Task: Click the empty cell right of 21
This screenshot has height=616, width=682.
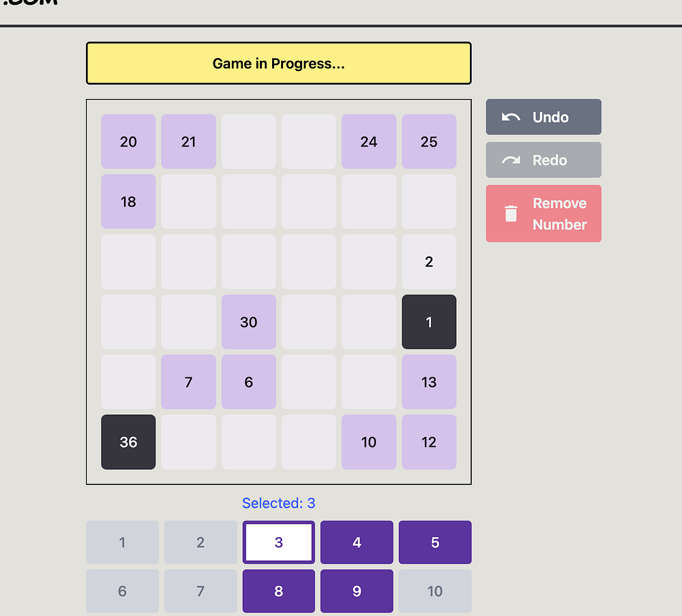Action: tap(249, 142)
